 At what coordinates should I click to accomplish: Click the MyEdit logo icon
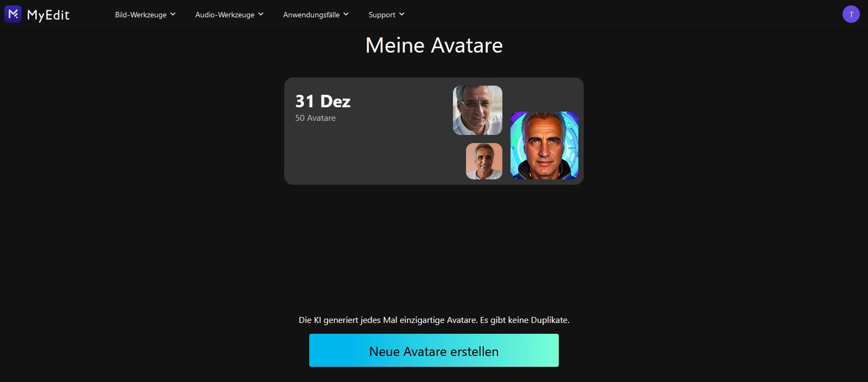(x=13, y=14)
